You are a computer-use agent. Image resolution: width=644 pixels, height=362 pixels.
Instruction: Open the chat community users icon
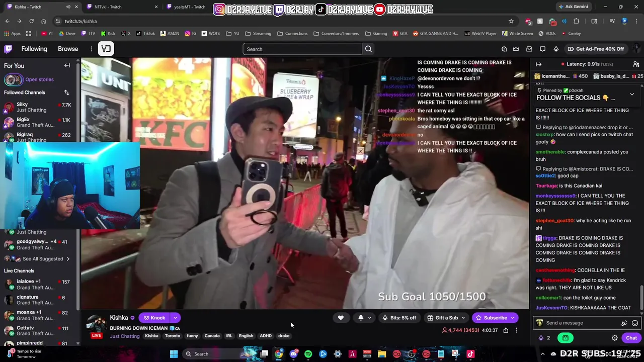[636, 64]
